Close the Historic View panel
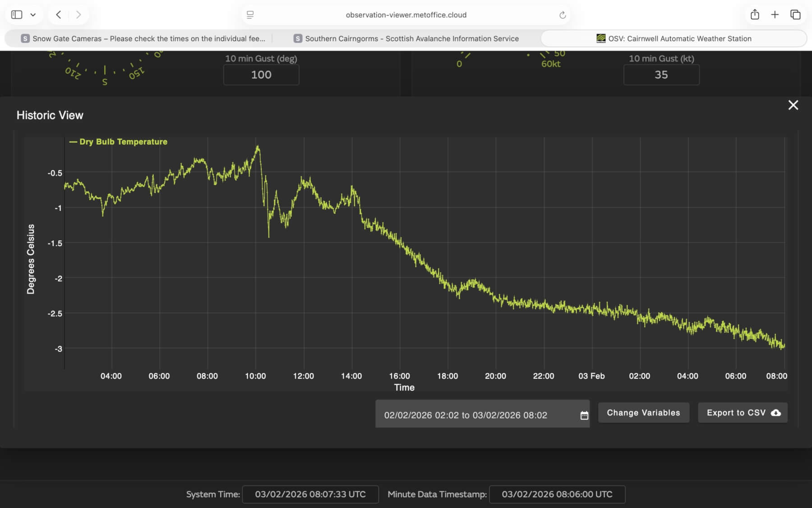Viewport: 812px width, 508px height. 793,105
